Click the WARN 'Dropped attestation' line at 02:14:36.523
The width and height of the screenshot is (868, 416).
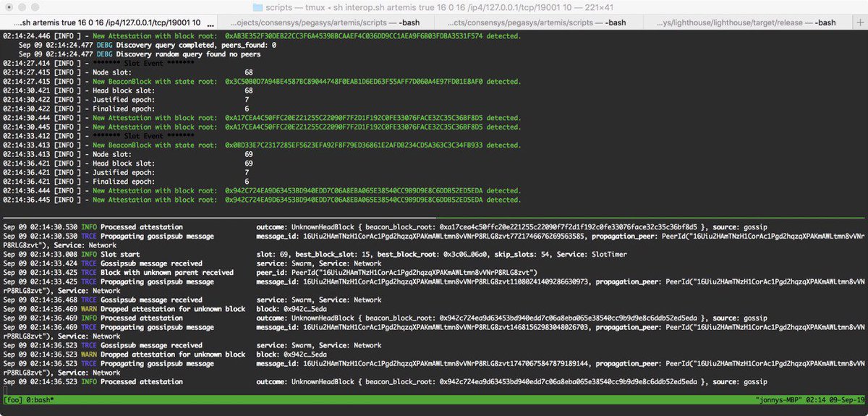[165, 355]
